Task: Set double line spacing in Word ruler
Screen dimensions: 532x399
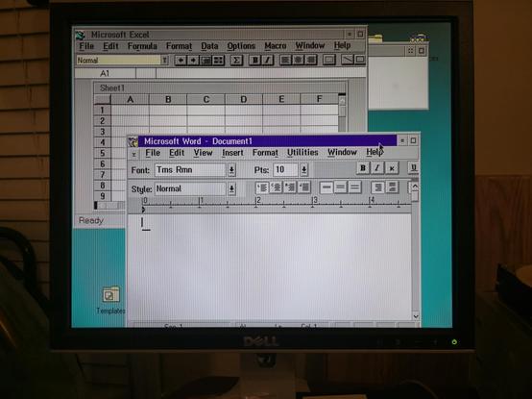Action: pos(354,187)
